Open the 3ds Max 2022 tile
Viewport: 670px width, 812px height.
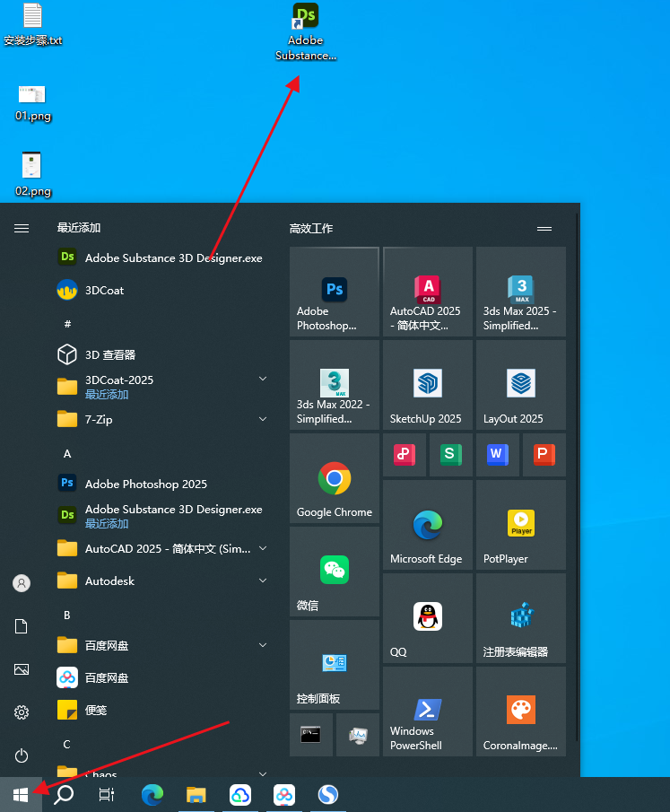(335, 385)
